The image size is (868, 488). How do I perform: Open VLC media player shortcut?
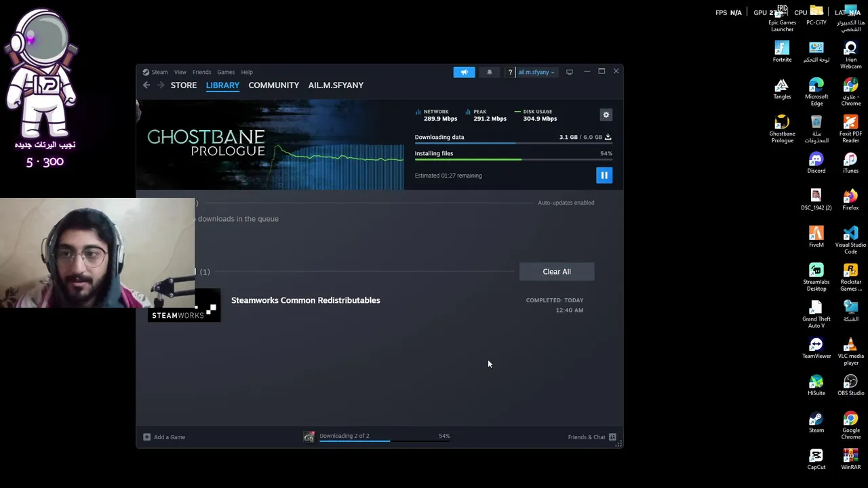click(850, 351)
